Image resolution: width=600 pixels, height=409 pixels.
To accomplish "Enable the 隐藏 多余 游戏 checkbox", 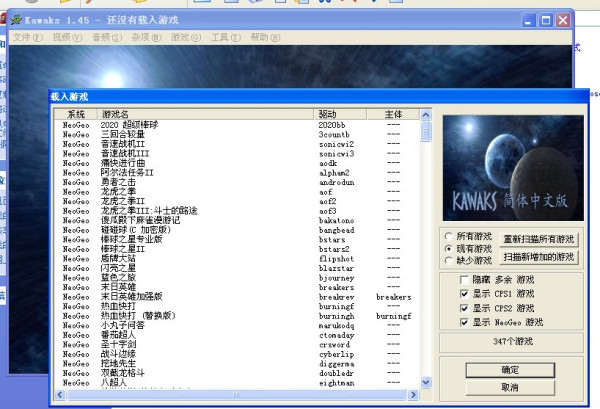I will [x=464, y=280].
